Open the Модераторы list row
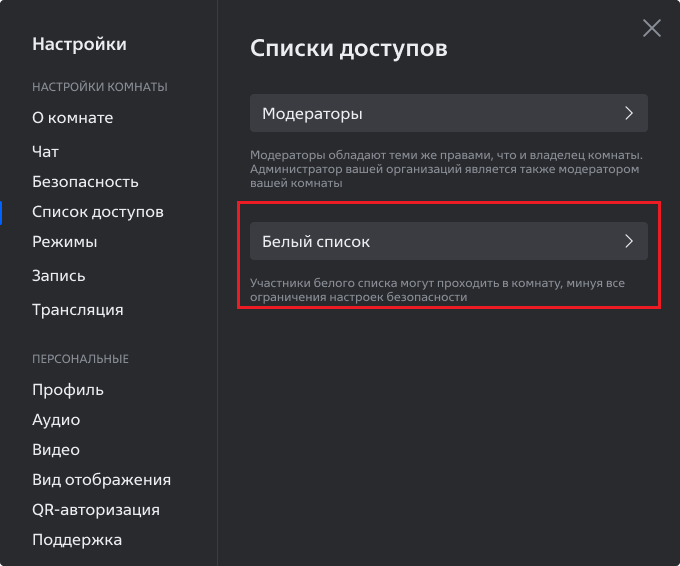Image resolution: width=680 pixels, height=566 pixels. click(x=448, y=113)
